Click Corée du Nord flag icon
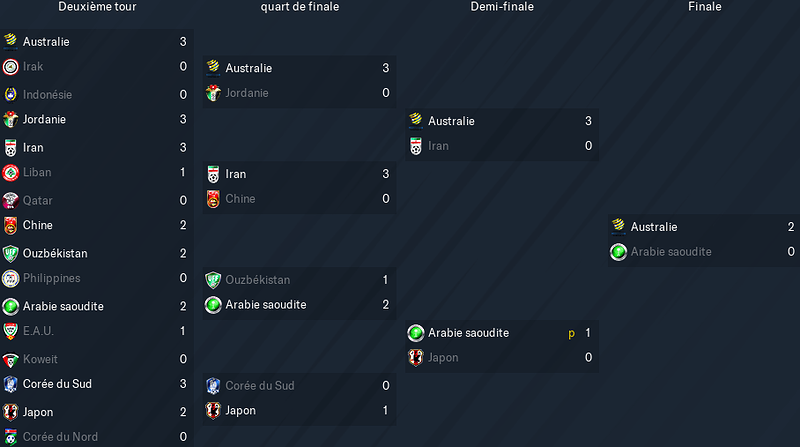The height and width of the screenshot is (447, 800). pyautogui.click(x=10, y=437)
